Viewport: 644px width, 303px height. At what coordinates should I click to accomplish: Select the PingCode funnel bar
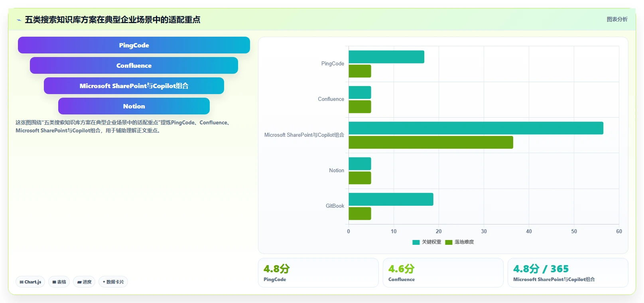(134, 45)
